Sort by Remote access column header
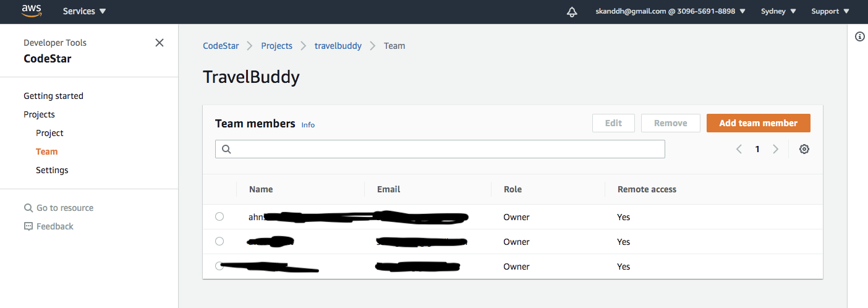This screenshot has width=868, height=308. tap(647, 189)
